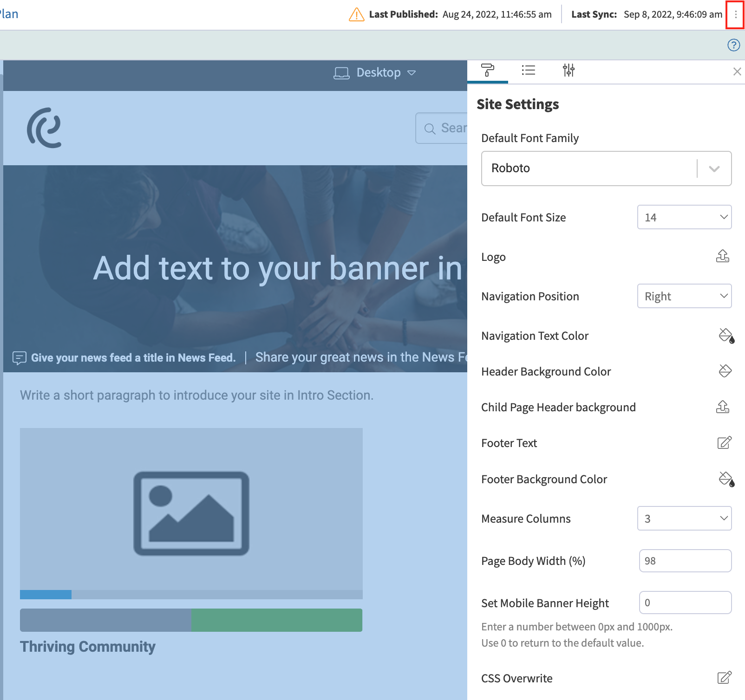Pick the Footer Background Color
The width and height of the screenshot is (745, 700).
point(726,479)
